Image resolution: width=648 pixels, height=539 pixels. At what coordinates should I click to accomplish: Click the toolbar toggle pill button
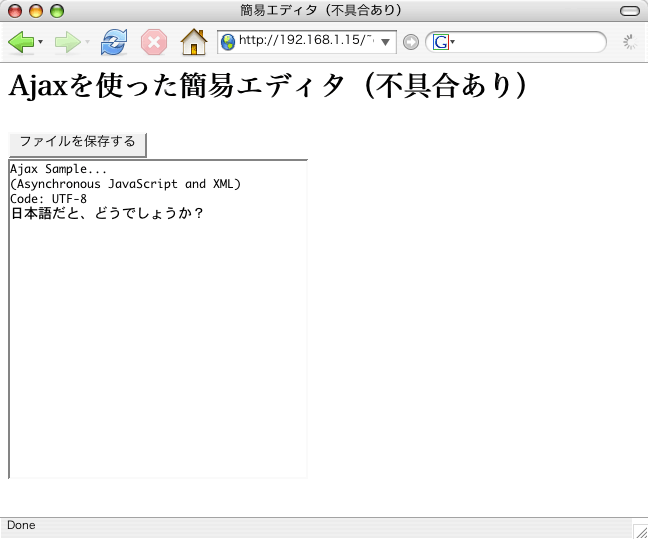(x=630, y=11)
